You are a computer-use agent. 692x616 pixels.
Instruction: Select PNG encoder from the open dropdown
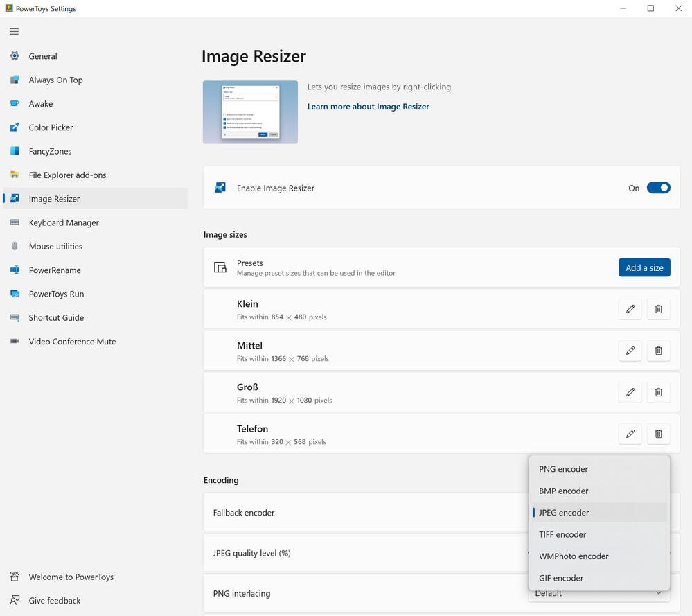point(563,469)
